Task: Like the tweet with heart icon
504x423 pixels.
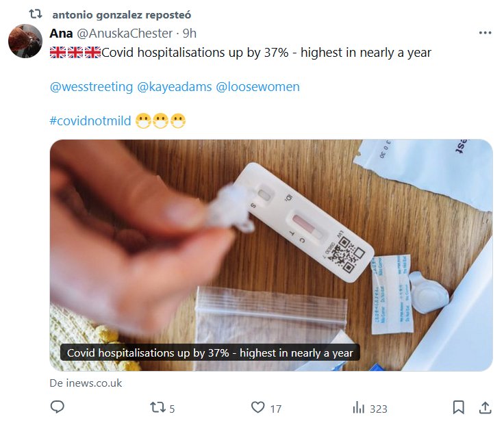Action: (258, 408)
